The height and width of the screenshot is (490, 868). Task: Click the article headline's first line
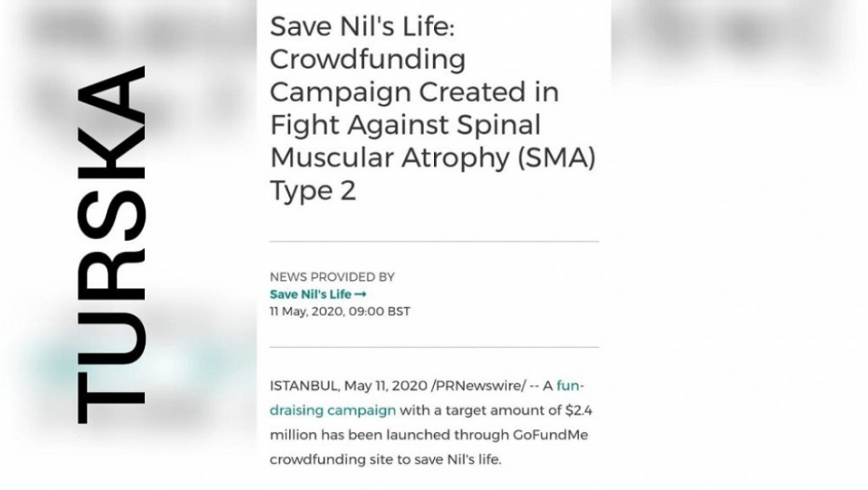[x=362, y=26]
